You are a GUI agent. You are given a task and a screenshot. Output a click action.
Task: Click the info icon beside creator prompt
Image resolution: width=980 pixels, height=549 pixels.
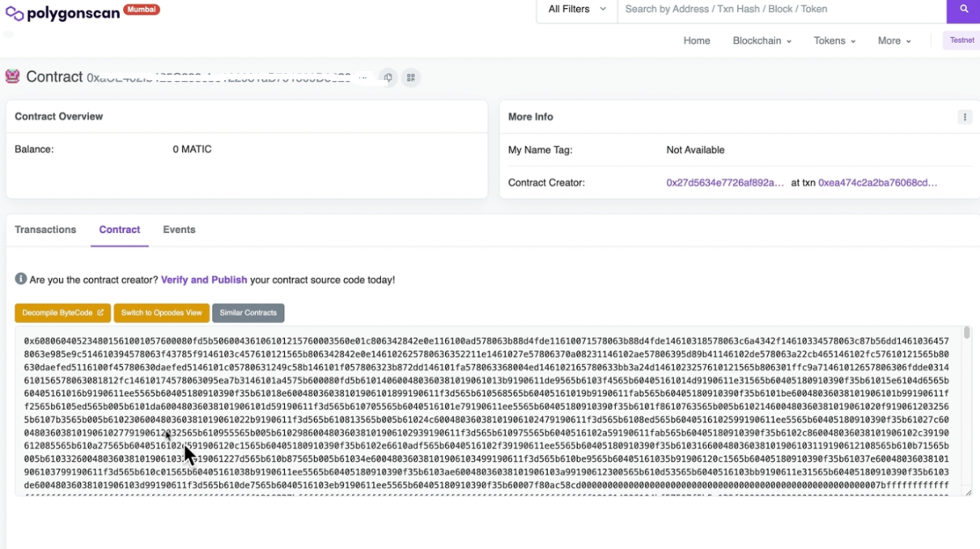(x=20, y=279)
